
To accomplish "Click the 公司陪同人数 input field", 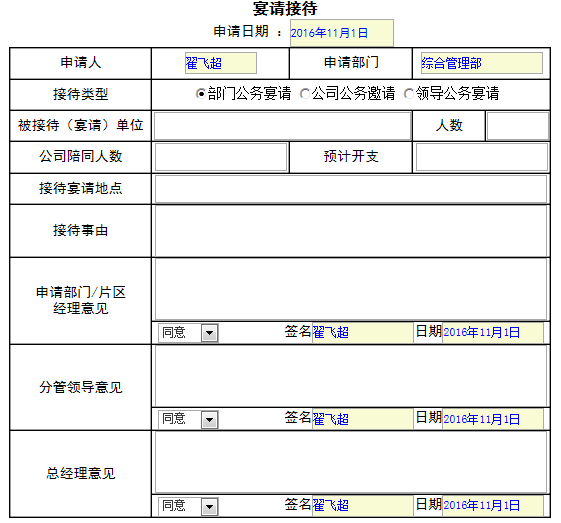I will 221,157.
